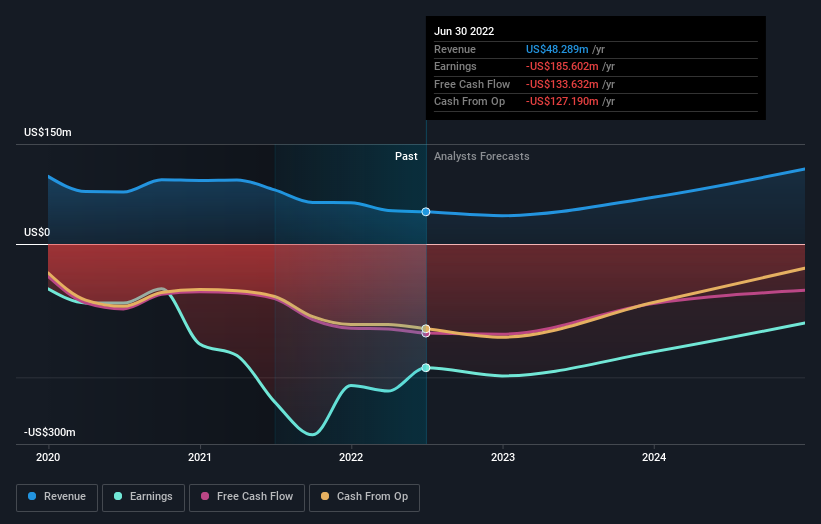Click the Revenue data point at Jun 2022
This screenshot has height=524, width=821.
pyautogui.click(x=426, y=212)
